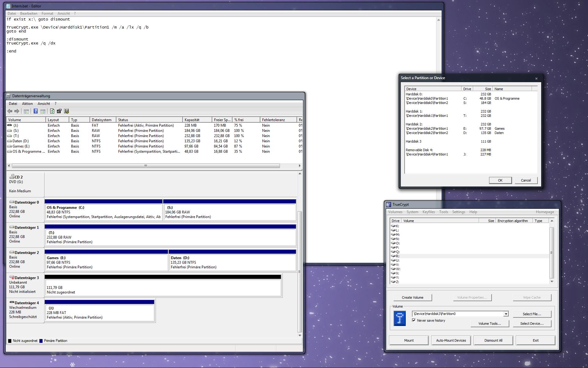Expand the Volume path dropdown in TrueCrypt
This screenshot has width=588, height=368.
[x=506, y=314]
